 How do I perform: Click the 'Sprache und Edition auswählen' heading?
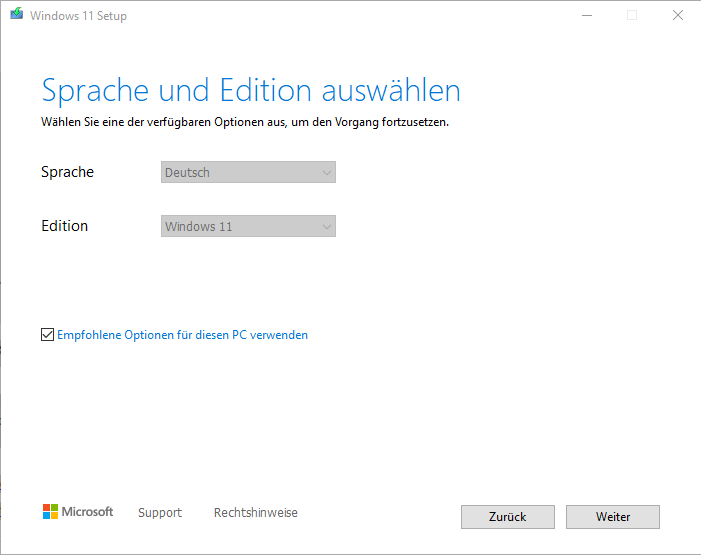coord(251,90)
